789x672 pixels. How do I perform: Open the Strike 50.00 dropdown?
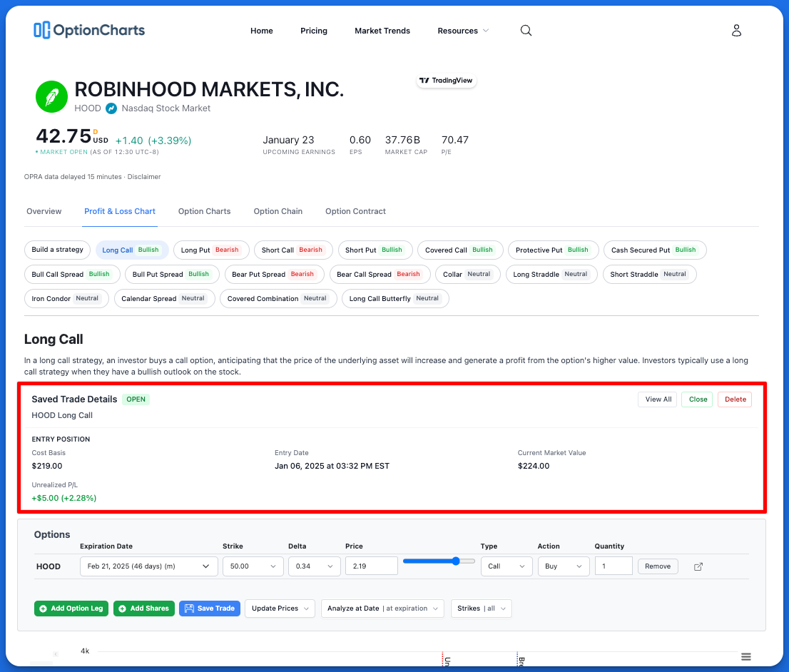(x=253, y=566)
